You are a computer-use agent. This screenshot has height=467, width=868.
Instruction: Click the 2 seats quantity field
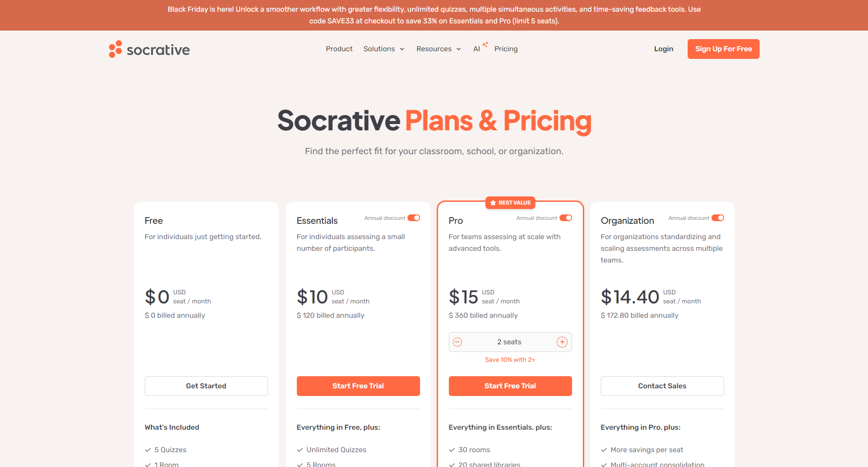tap(510, 342)
